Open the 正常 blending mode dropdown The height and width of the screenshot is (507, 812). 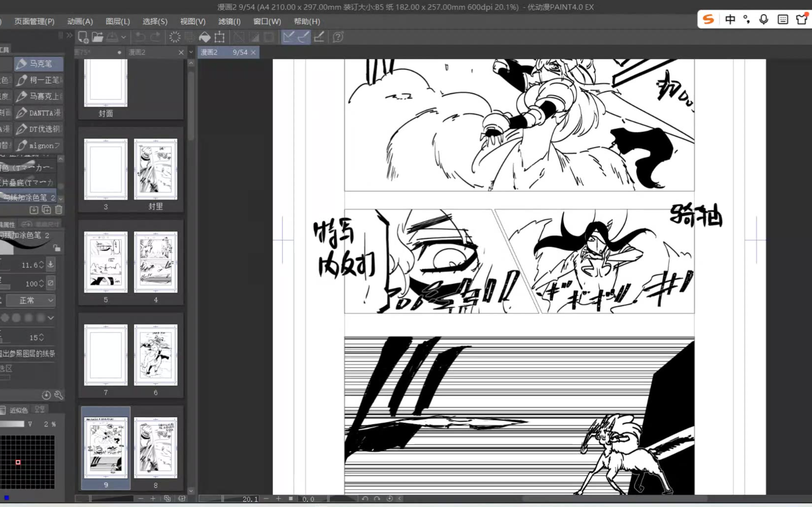pos(31,300)
